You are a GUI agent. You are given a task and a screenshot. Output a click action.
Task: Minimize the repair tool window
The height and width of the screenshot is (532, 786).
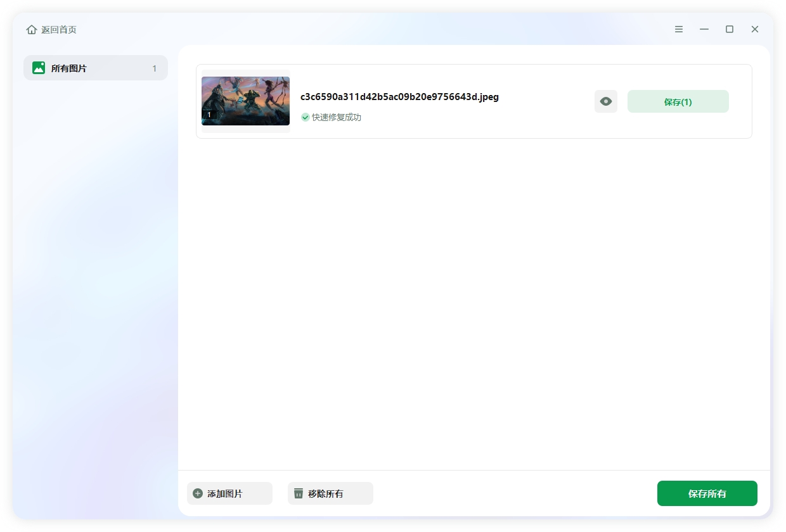pyautogui.click(x=704, y=29)
